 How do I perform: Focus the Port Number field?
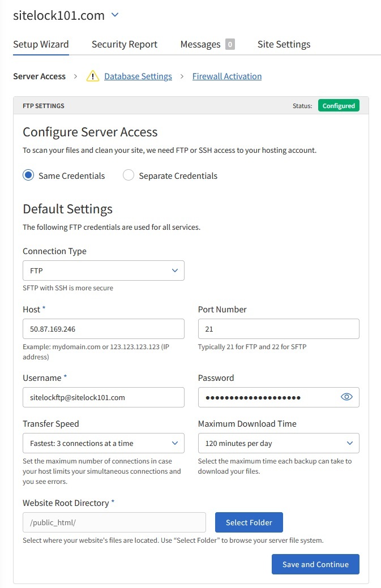pyautogui.click(x=279, y=329)
